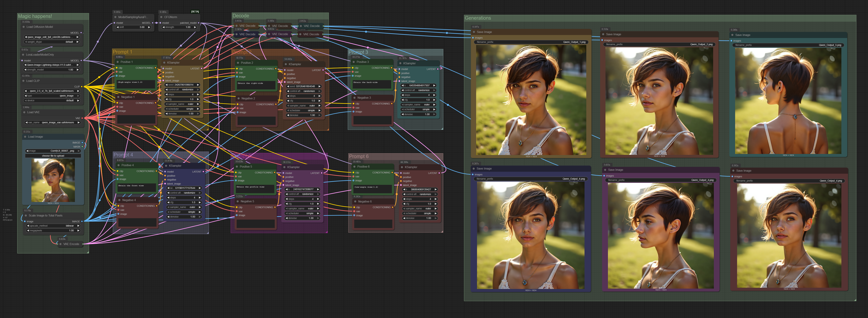
Task: Select the Generations group title bar
Action: pos(478,18)
